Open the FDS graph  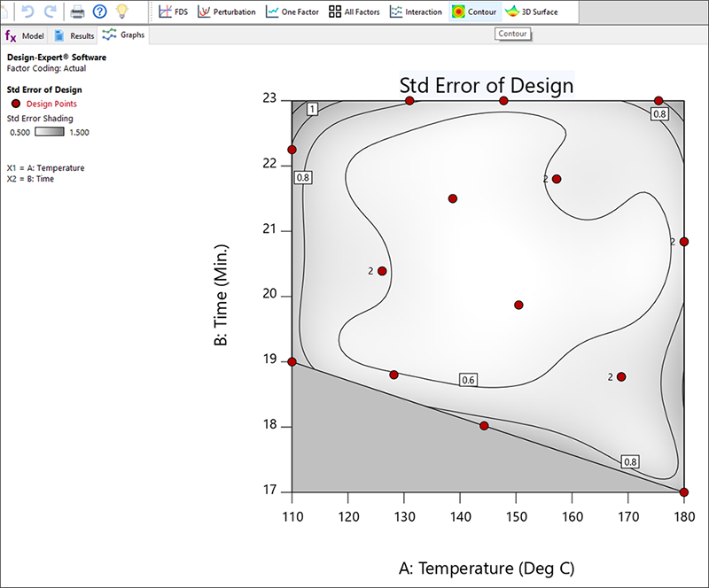click(x=174, y=12)
